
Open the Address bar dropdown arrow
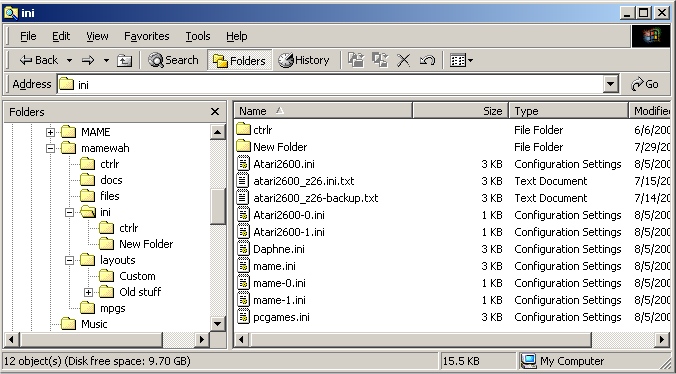pos(610,84)
